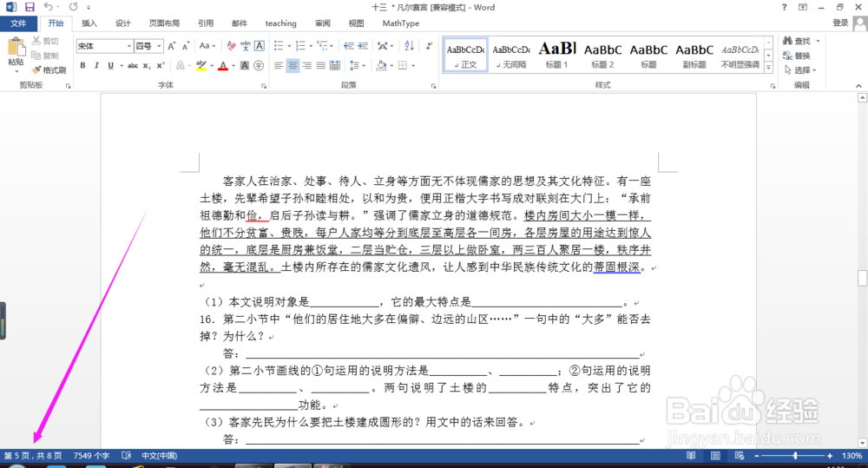
Task: Toggle superscript formatting
Action: click(x=161, y=65)
